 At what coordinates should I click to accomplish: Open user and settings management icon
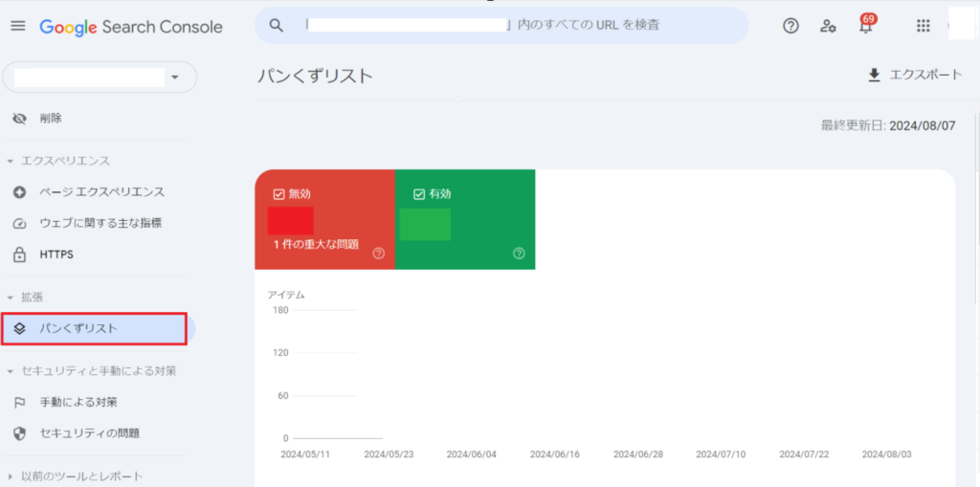point(828,26)
